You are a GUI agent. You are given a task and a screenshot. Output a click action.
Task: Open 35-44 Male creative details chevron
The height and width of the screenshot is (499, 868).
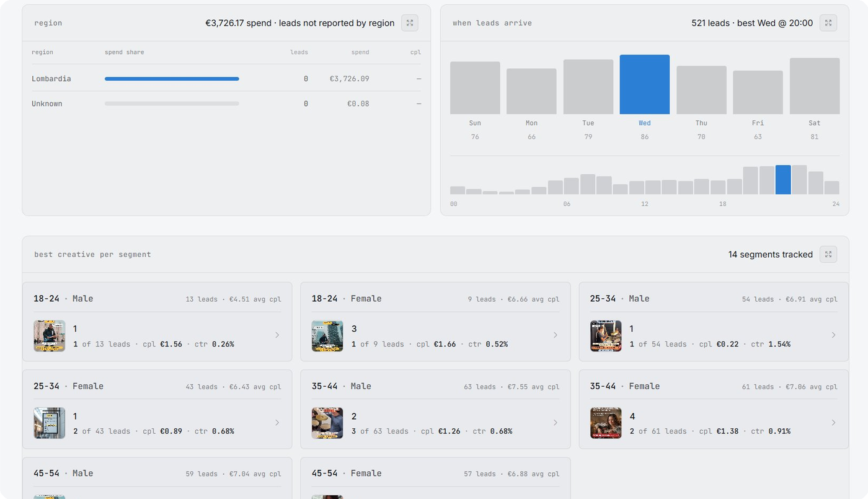tap(556, 423)
